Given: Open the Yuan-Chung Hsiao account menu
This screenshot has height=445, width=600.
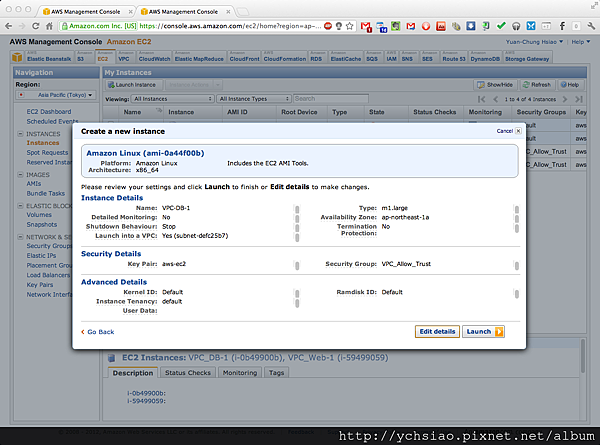Looking at the screenshot, I should [x=534, y=42].
